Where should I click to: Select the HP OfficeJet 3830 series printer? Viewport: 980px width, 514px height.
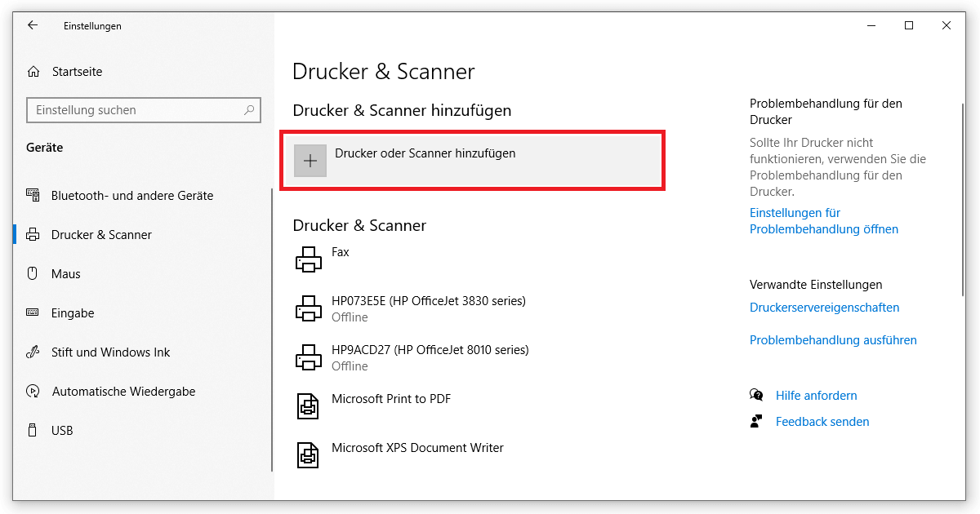coord(309,308)
